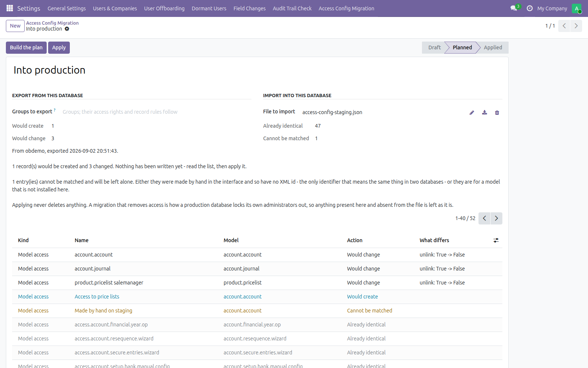Open the Access to price lists row
This screenshot has height=368, width=588.
tap(257, 297)
